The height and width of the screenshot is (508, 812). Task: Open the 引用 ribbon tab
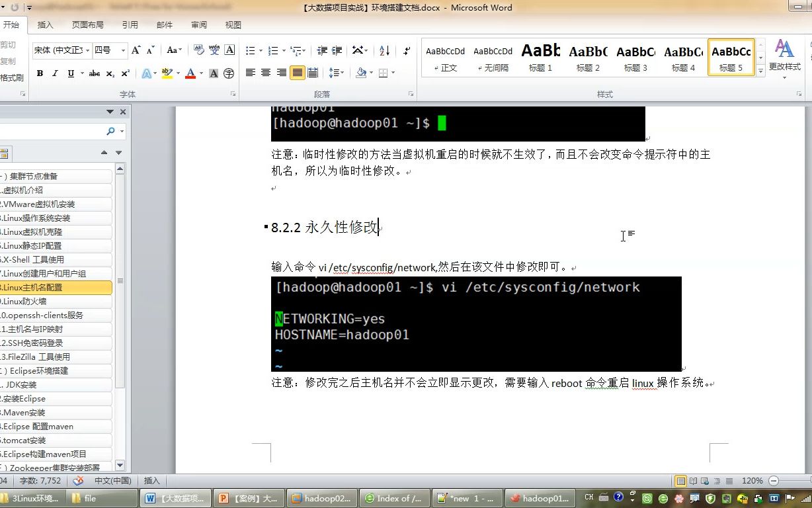[130, 25]
